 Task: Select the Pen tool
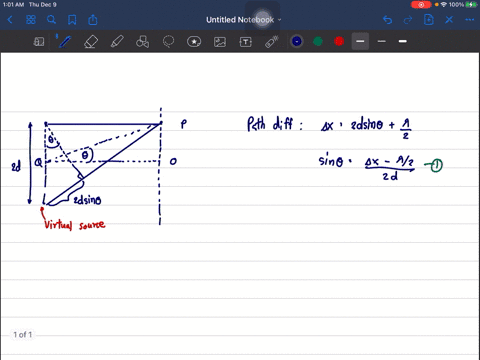pyautogui.click(x=65, y=42)
